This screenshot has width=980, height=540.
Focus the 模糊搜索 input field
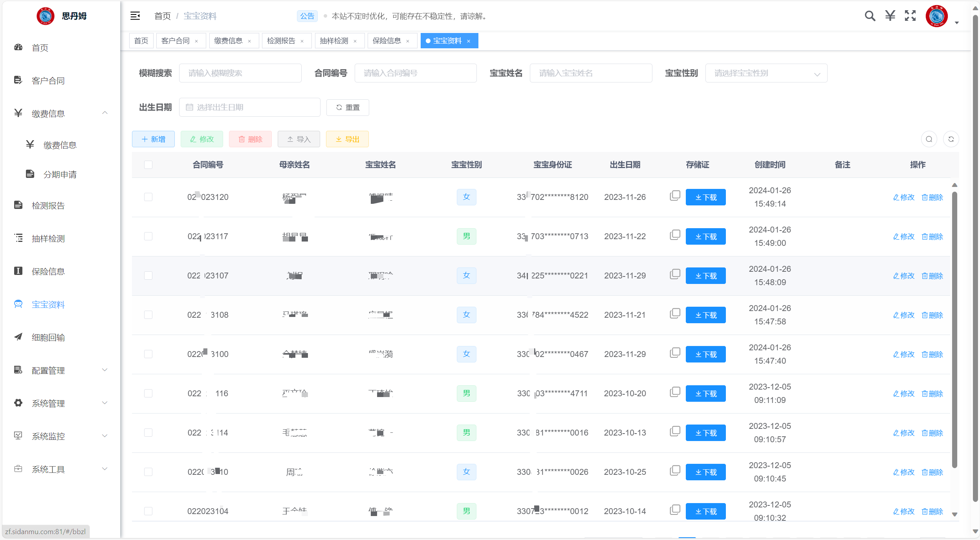pos(240,73)
